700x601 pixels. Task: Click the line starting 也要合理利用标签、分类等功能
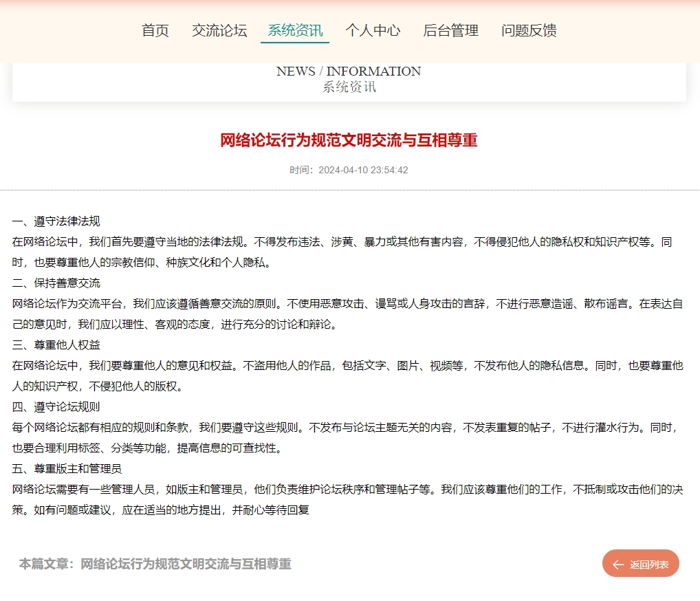click(x=147, y=448)
